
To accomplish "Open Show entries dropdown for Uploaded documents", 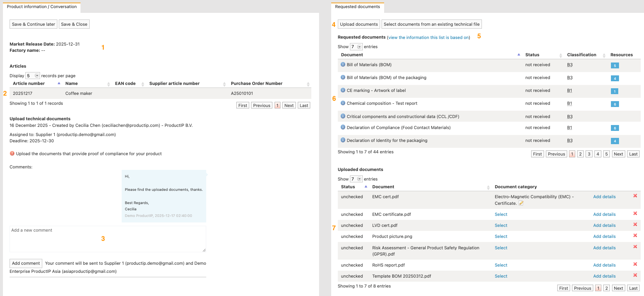I will 356,179.
